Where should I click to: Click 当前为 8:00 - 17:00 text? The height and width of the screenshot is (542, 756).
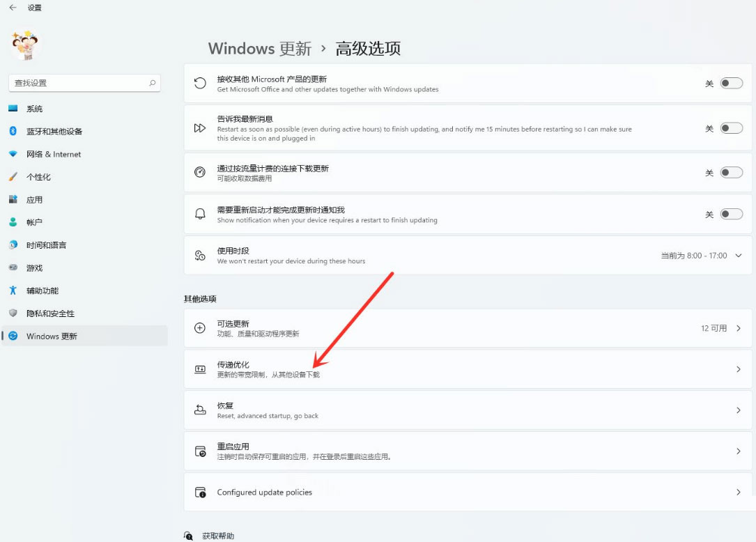(694, 256)
